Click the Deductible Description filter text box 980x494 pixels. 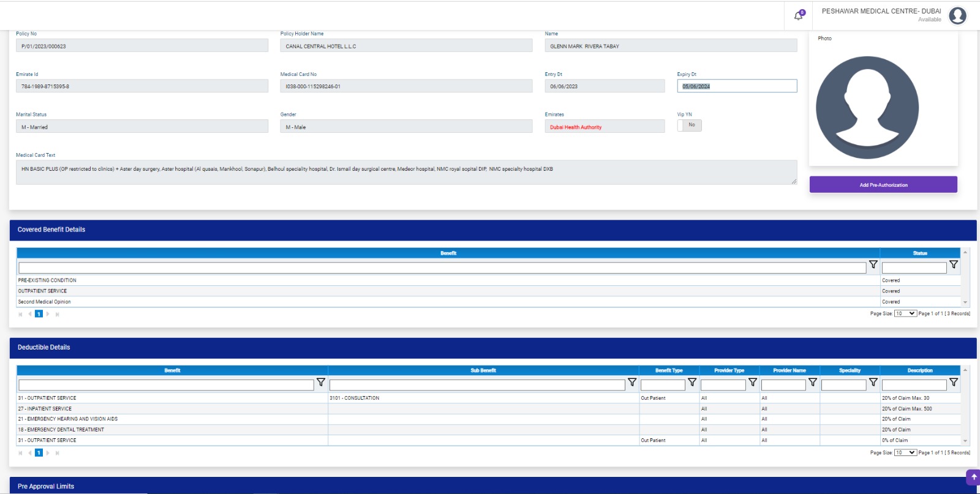point(914,385)
